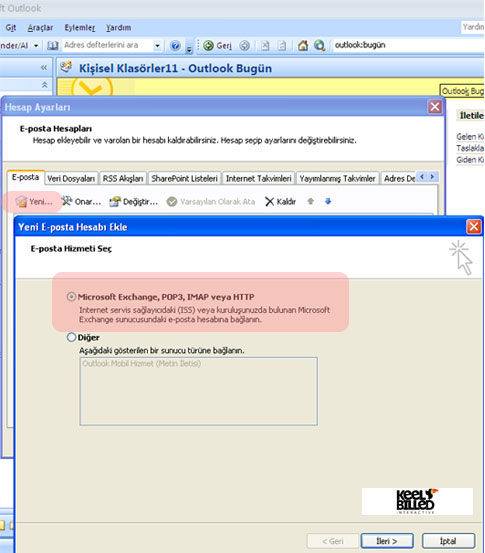Open the Send/Receive dropdown arrow
The width and height of the screenshot is (485, 553).
click(36, 46)
